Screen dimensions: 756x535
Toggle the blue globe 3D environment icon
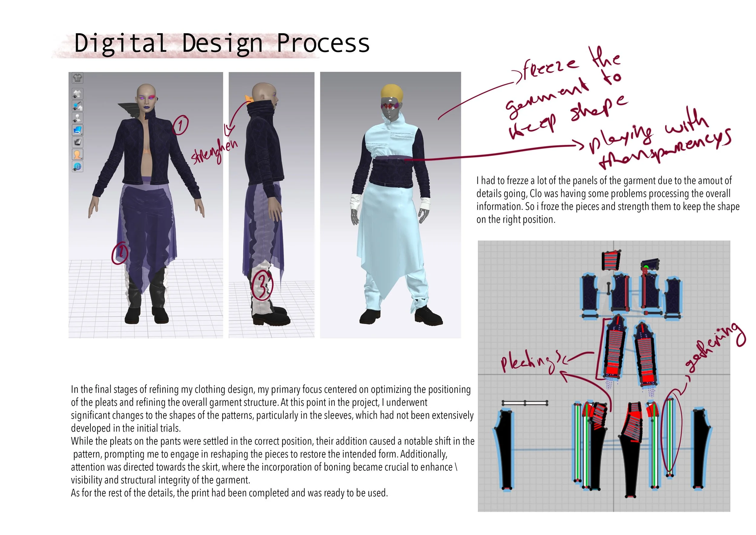pyautogui.click(x=77, y=166)
